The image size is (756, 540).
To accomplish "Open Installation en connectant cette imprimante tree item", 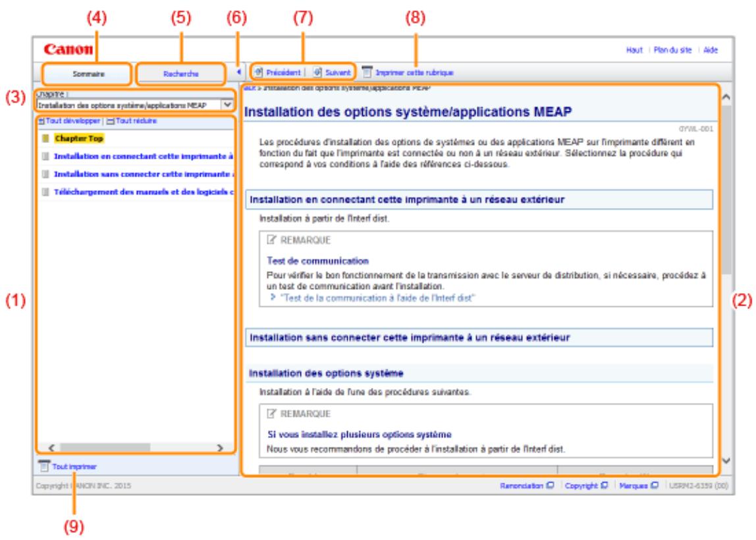I will tap(143, 156).
